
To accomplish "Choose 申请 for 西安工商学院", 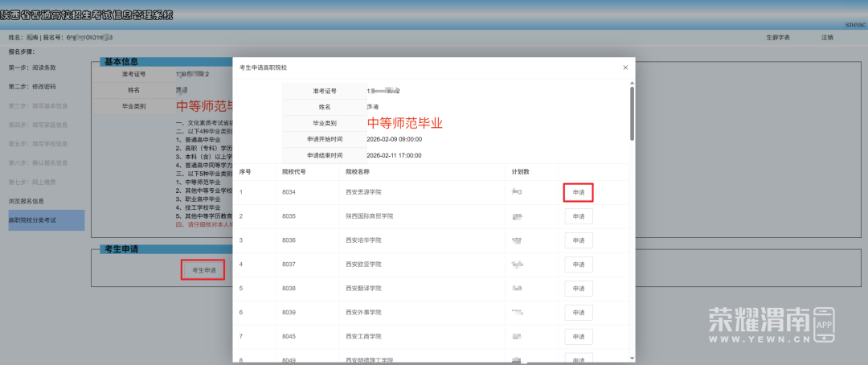I will [579, 336].
